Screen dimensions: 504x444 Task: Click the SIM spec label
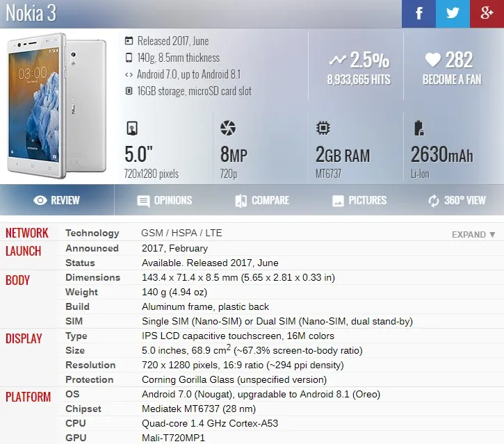tap(74, 321)
